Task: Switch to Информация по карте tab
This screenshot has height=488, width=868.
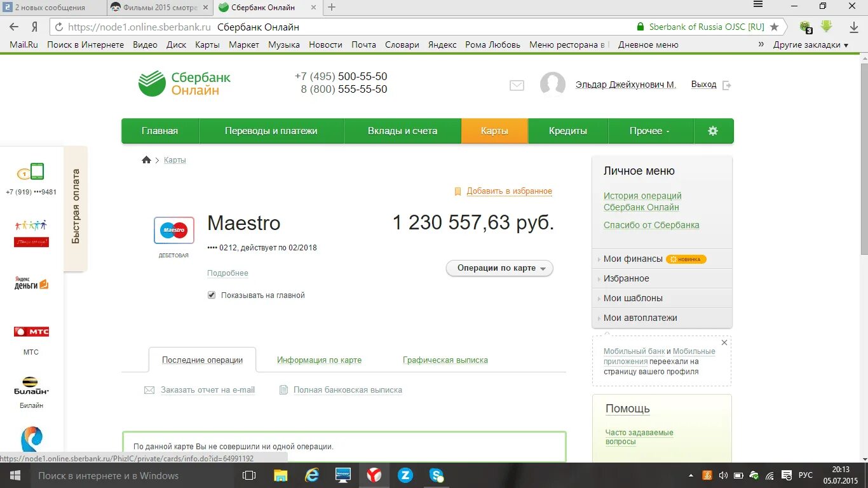Action: coord(319,360)
